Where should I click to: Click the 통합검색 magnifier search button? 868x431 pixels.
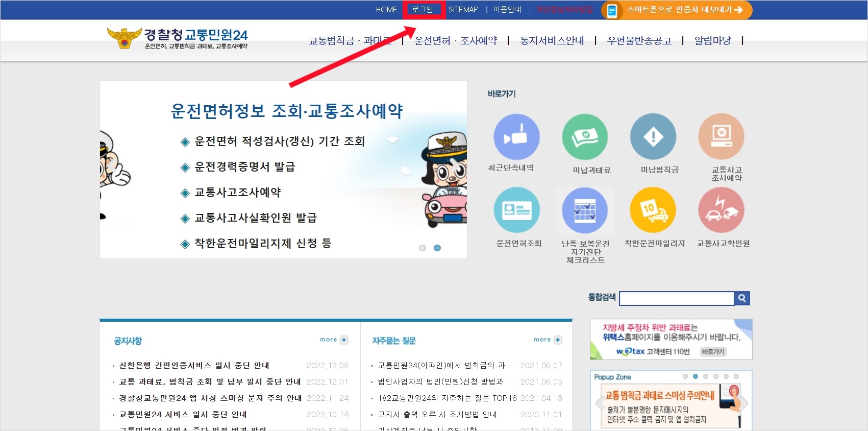click(742, 298)
